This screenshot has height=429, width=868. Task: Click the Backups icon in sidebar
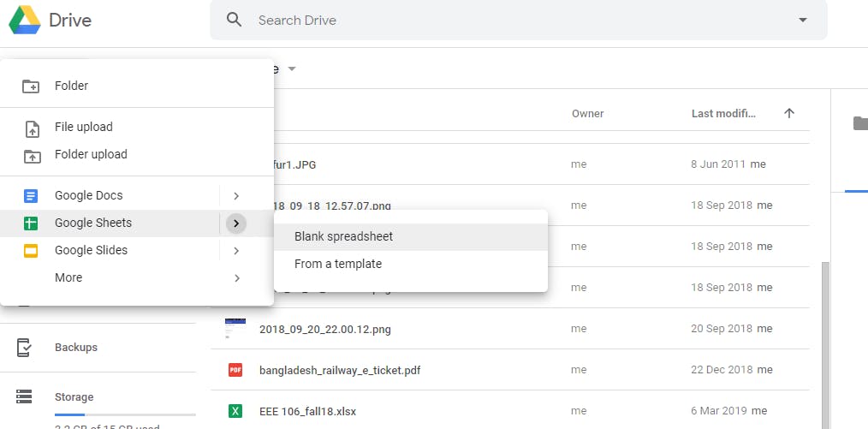point(24,348)
